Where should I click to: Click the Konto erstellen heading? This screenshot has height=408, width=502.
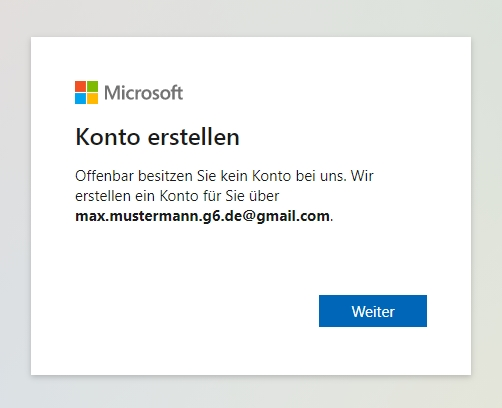(157, 137)
